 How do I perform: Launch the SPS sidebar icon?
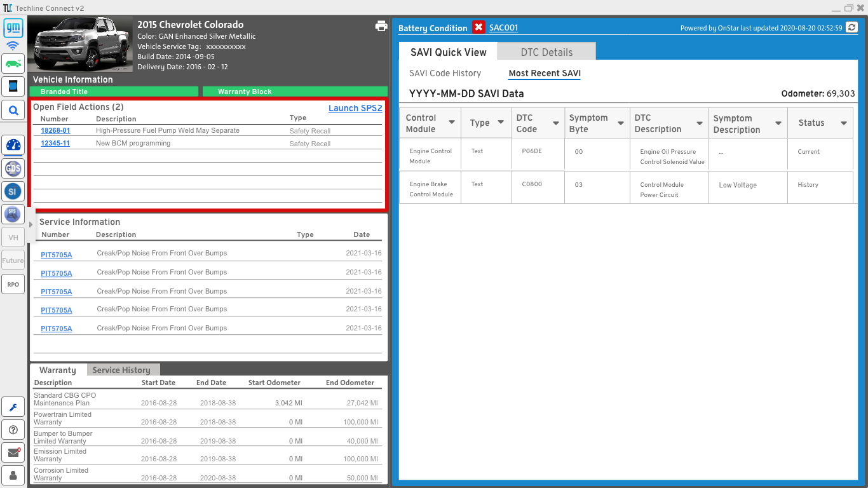13,214
